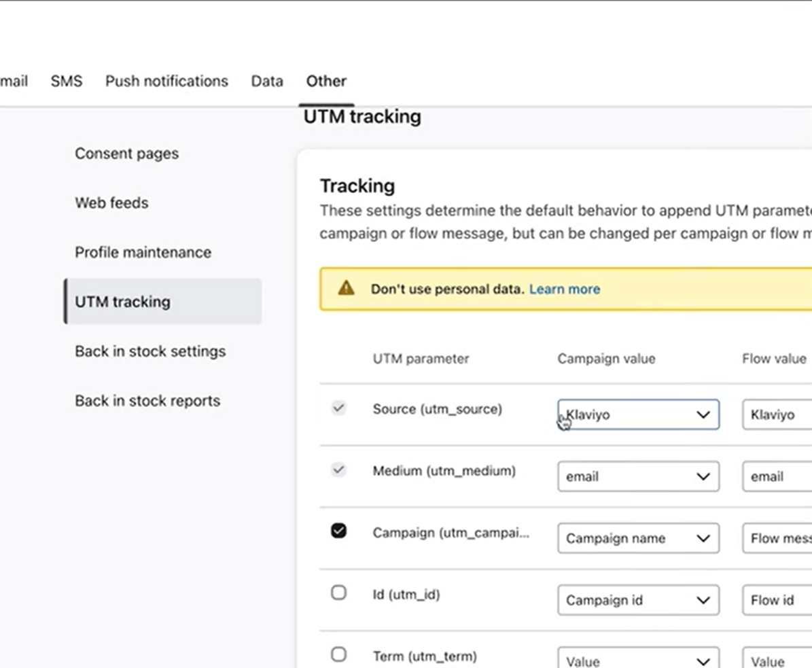This screenshot has width=812, height=668.
Task: Click the Flow value column header
Action: (774, 359)
